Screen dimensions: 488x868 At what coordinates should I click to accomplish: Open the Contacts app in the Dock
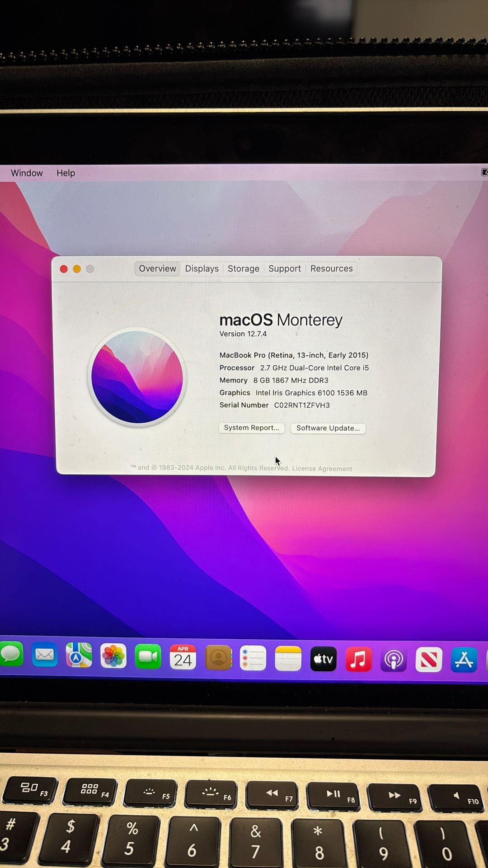pyautogui.click(x=218, y=658)
